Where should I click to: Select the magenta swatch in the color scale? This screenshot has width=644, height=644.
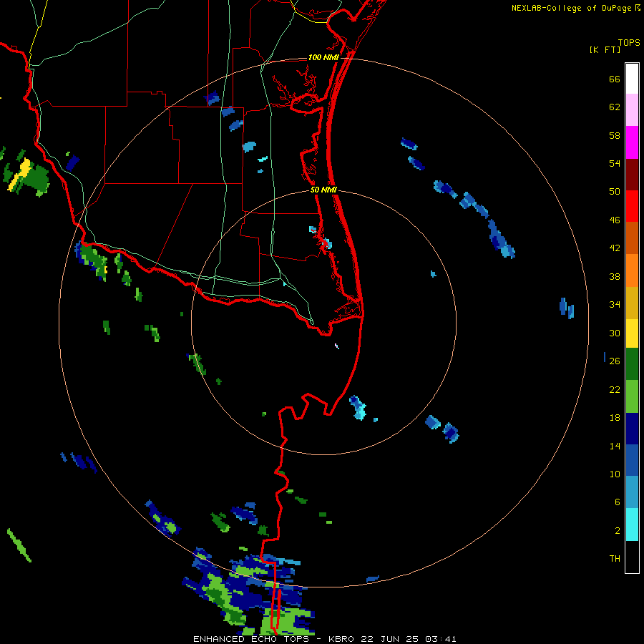[x=632, y=142]
